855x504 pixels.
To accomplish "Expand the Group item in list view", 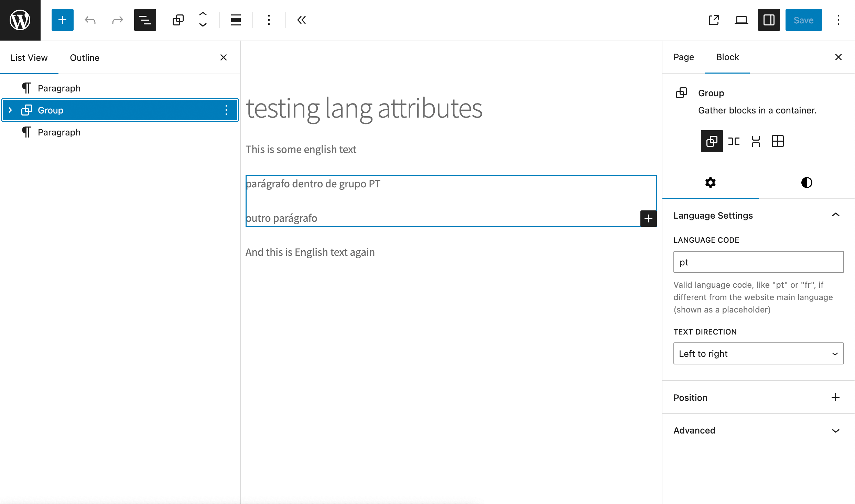I will click(10, 110).
